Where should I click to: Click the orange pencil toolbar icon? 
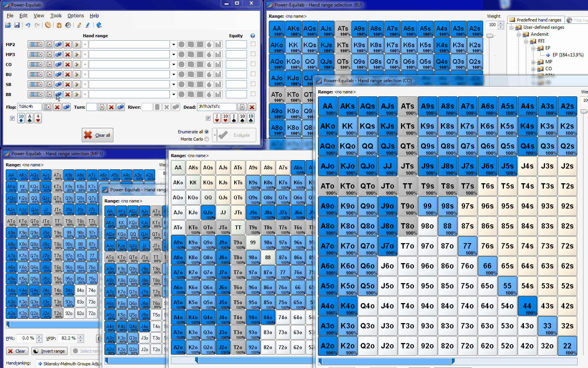coord(79,25)
